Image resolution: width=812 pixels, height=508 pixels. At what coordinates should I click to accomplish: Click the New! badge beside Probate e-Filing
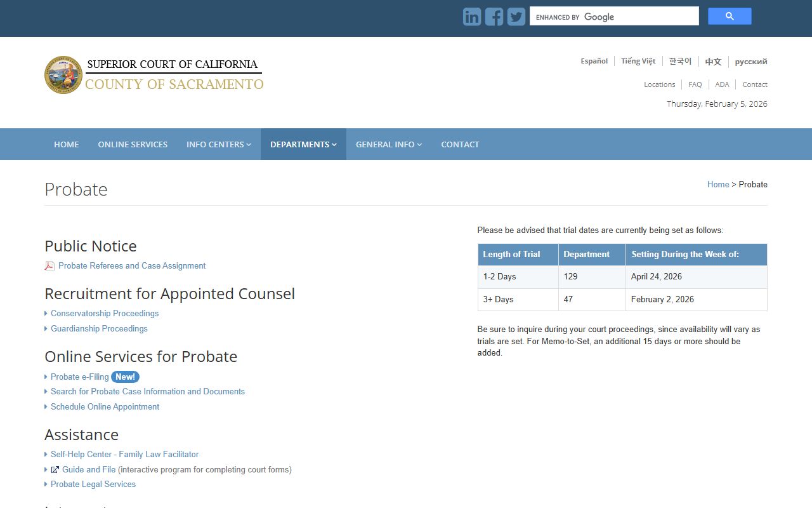click(125, 377)
